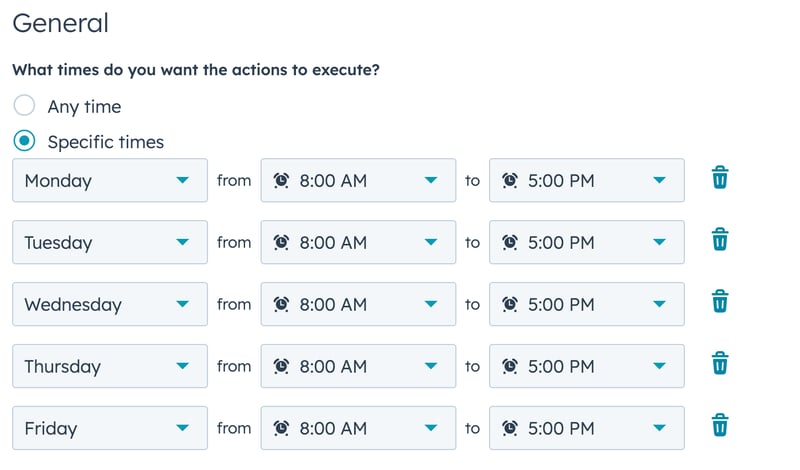Open the Friday day dropdown
Screen dimensions: 800x470
110,429
